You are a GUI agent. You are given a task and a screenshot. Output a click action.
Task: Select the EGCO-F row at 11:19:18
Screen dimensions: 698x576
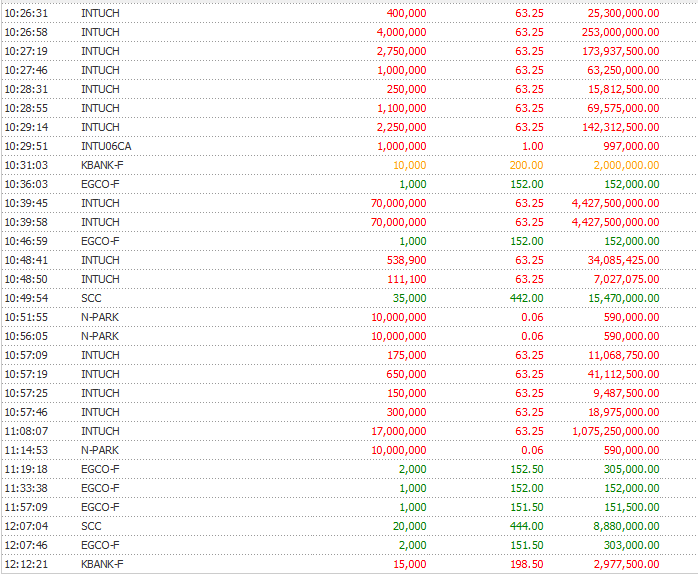click(349, 469)
